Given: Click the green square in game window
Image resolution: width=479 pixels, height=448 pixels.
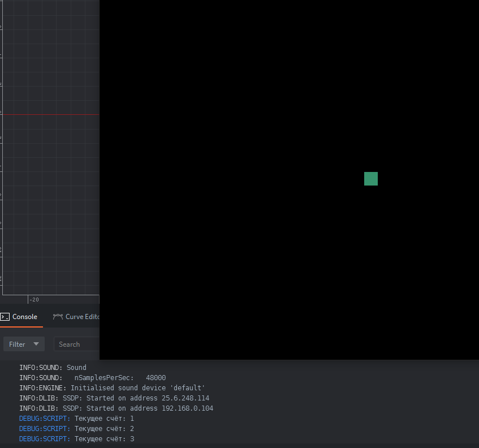Looking at the screenshot, I should (370, 179).
